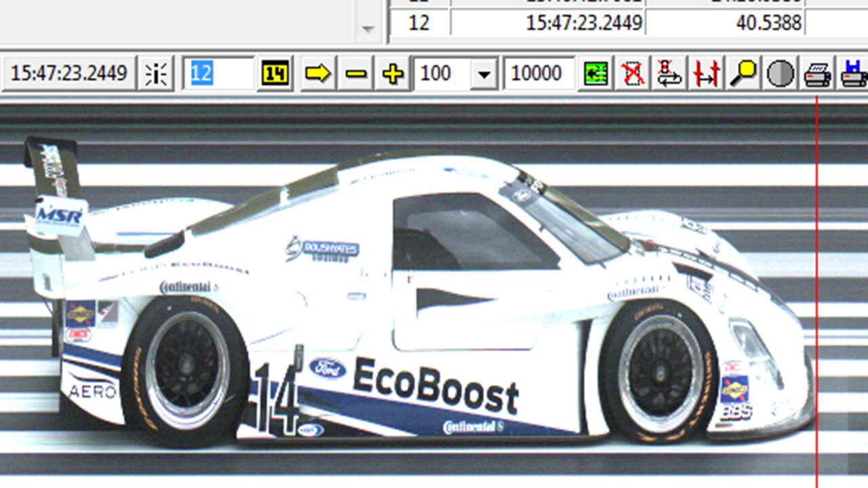This screenshot has width=868, height=488.
Task: Click the blue floppy disk save icon
Action: point(854,73)
